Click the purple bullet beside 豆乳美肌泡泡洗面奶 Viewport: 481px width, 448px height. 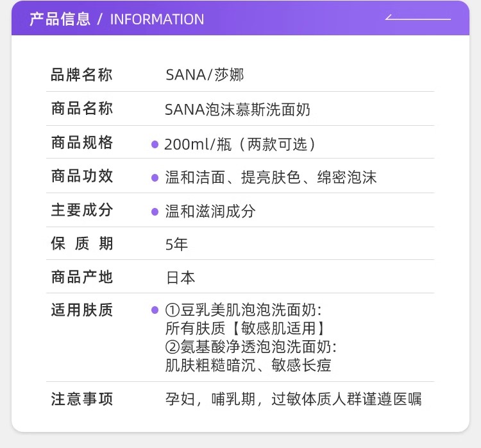coord(155,310)
